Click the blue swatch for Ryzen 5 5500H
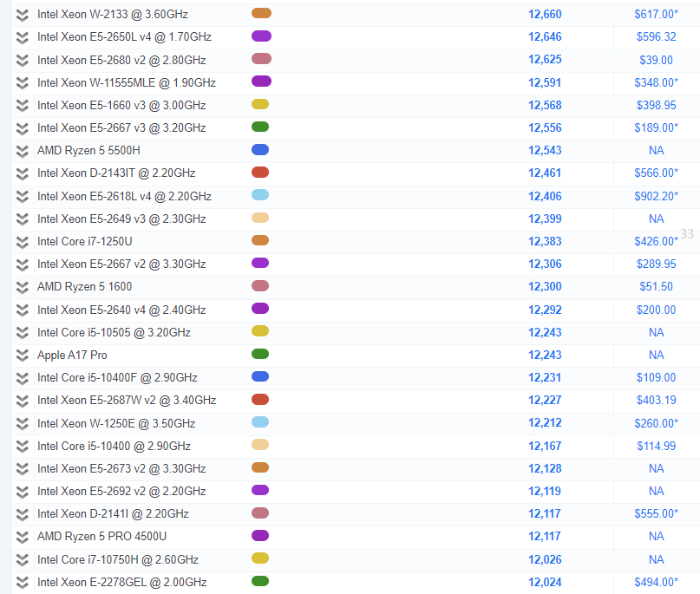 point(260,149)
